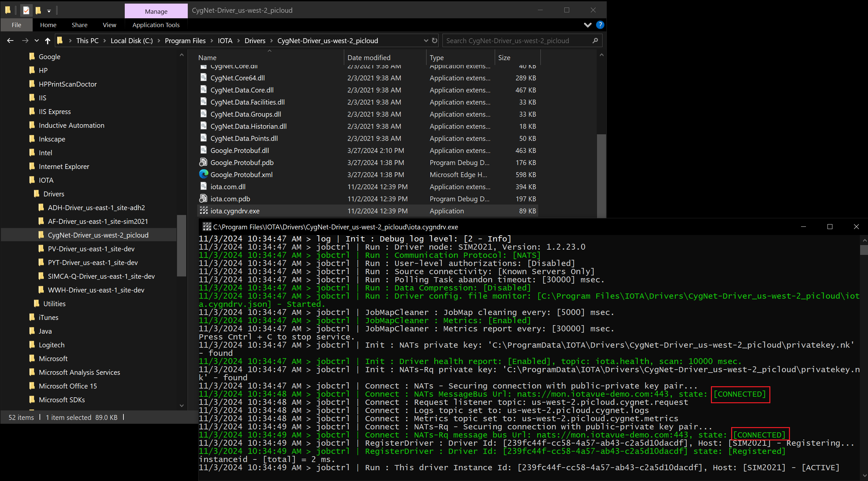
Task: Click the Refresh button in address bar
Action: pos(435,41)
